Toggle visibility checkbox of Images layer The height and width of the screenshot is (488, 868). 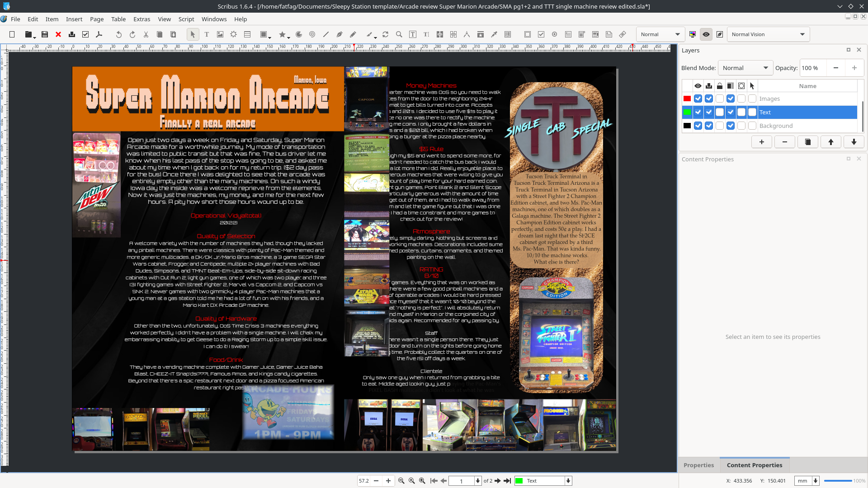(698, 99)
